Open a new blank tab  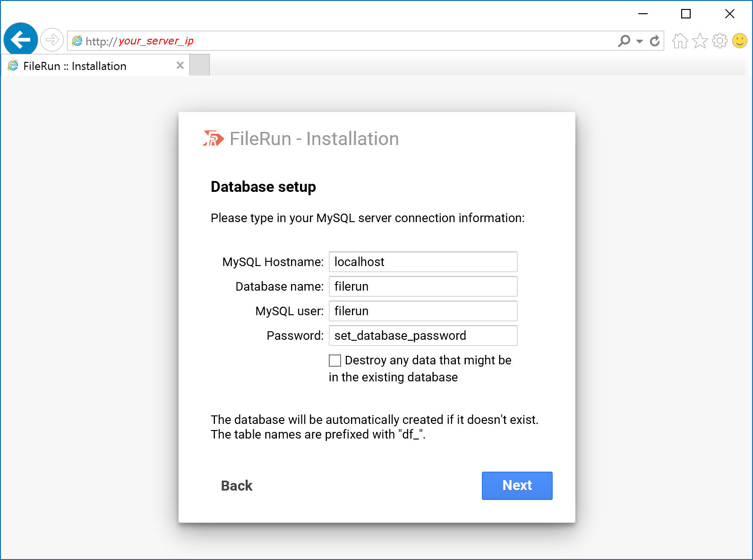[x=199, y=65]
